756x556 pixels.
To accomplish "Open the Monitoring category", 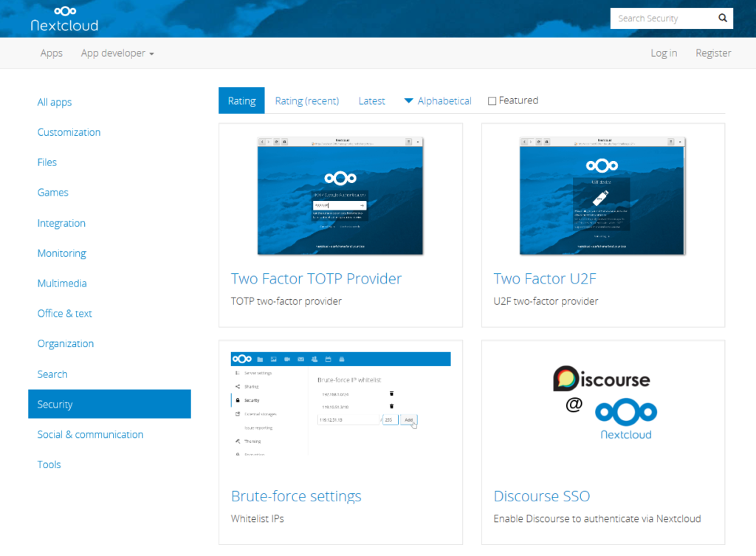I will coord(62,253).
